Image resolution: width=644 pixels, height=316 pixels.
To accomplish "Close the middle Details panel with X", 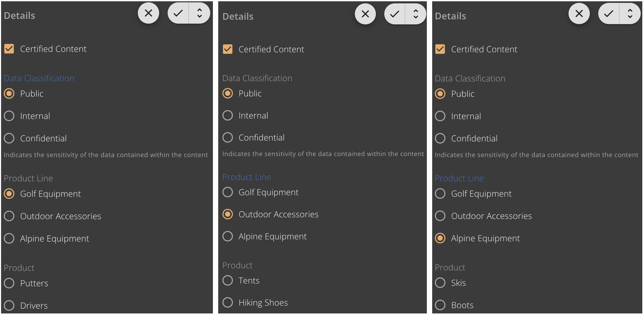I will click(365, 14).
